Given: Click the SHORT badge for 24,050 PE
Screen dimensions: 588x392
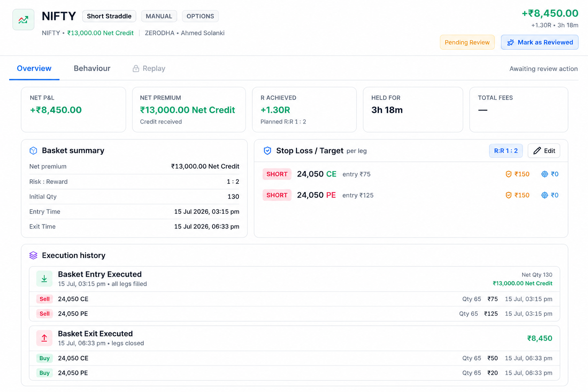Looking at the screenshot, I should point(277,195).
